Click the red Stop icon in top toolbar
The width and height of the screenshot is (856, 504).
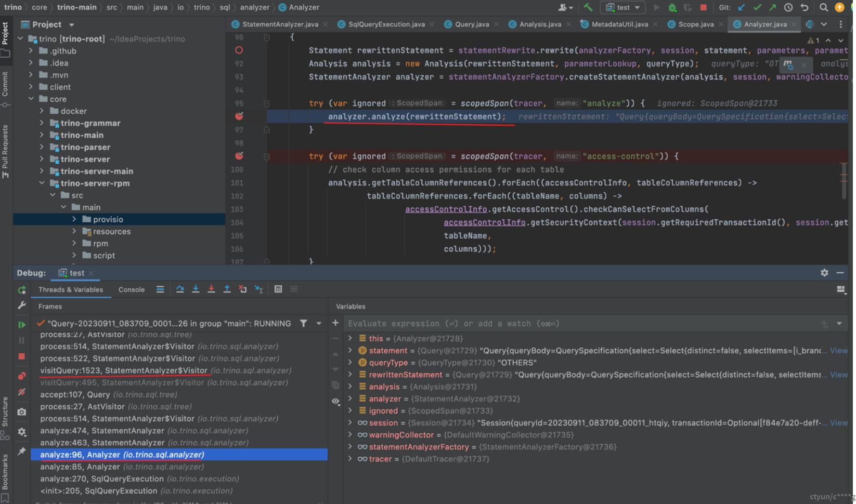[x=703, y=7]
